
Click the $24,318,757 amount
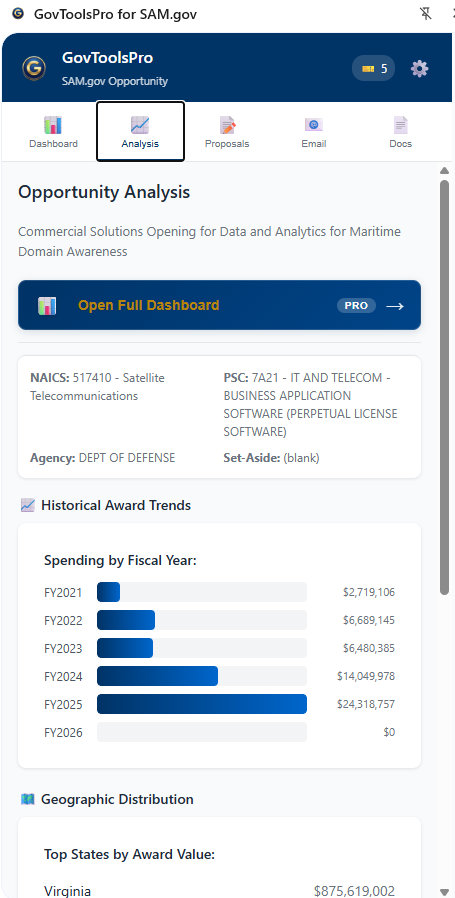366,704
